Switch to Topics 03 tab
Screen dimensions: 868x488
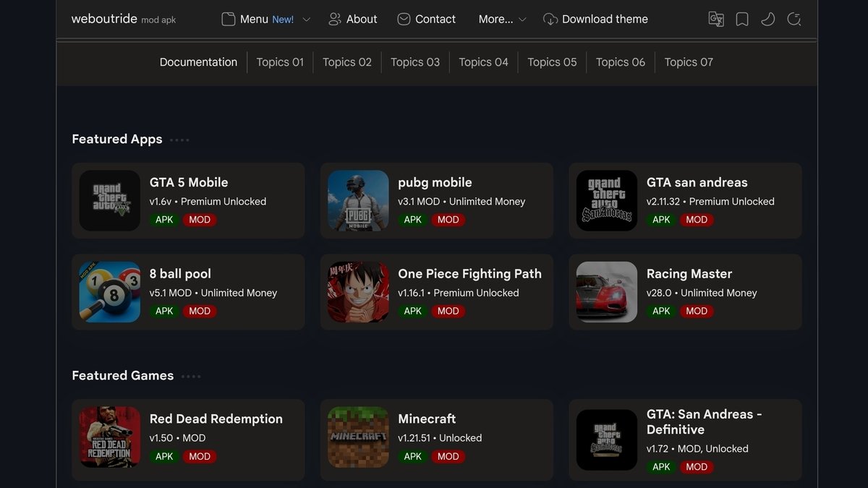pyautogui.click(x=415, y=62)
